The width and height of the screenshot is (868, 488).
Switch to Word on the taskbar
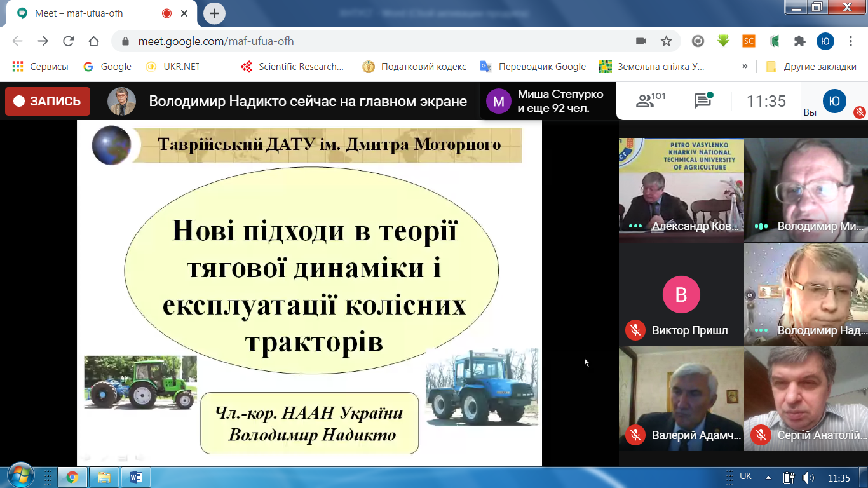tap(136, 477)
